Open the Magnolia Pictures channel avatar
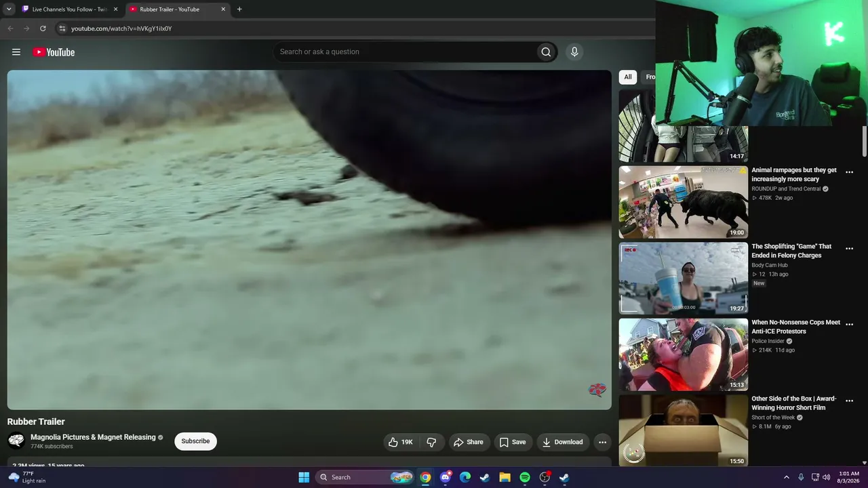This screenshot has height=488, width=868. coord(16,441)
